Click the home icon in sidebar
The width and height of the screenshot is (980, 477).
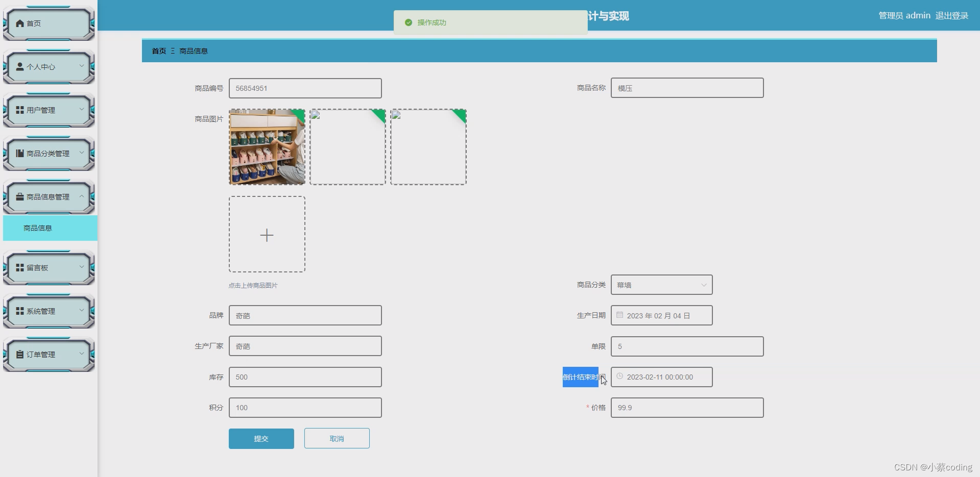coord(20,23)
